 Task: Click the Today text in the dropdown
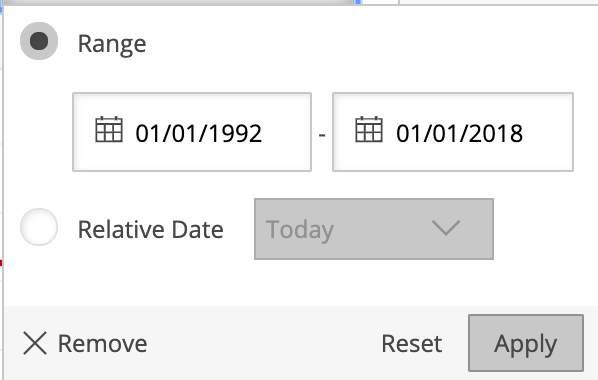300,230
